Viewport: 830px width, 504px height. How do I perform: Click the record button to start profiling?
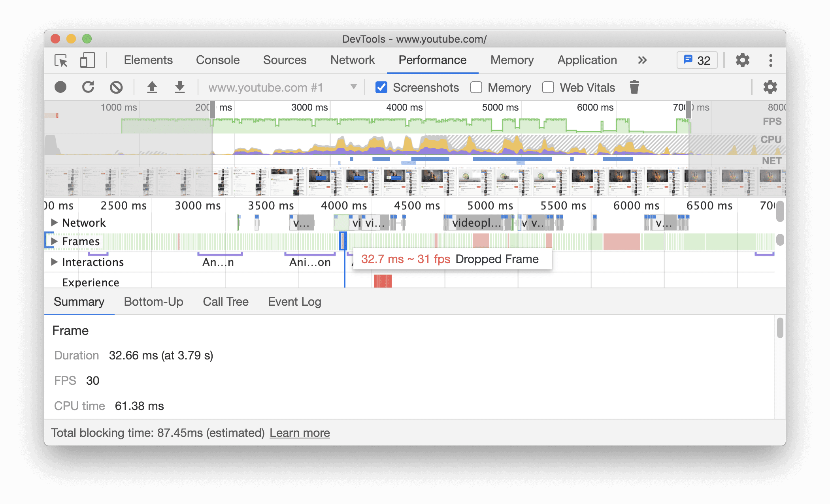click(60, 88)
